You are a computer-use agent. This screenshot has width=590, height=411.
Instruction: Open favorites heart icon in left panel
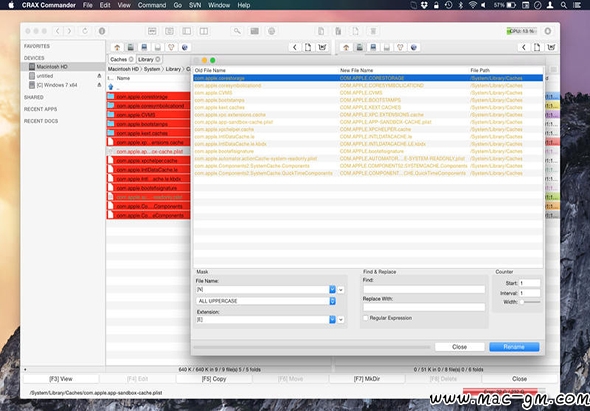(171, 47)
